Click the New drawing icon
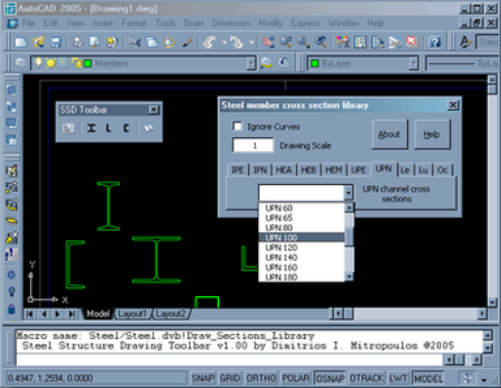 pyautogui.click(x=21, y=42)
